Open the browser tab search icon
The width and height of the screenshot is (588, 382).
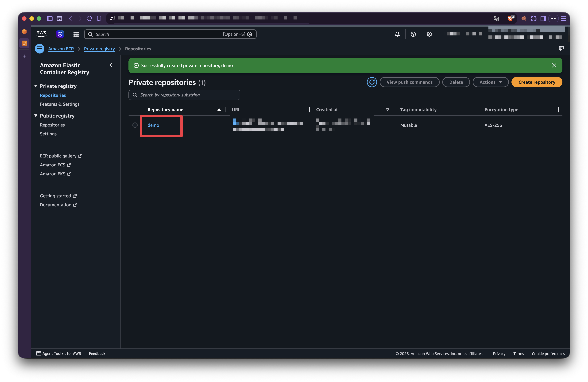click(60, 19)
